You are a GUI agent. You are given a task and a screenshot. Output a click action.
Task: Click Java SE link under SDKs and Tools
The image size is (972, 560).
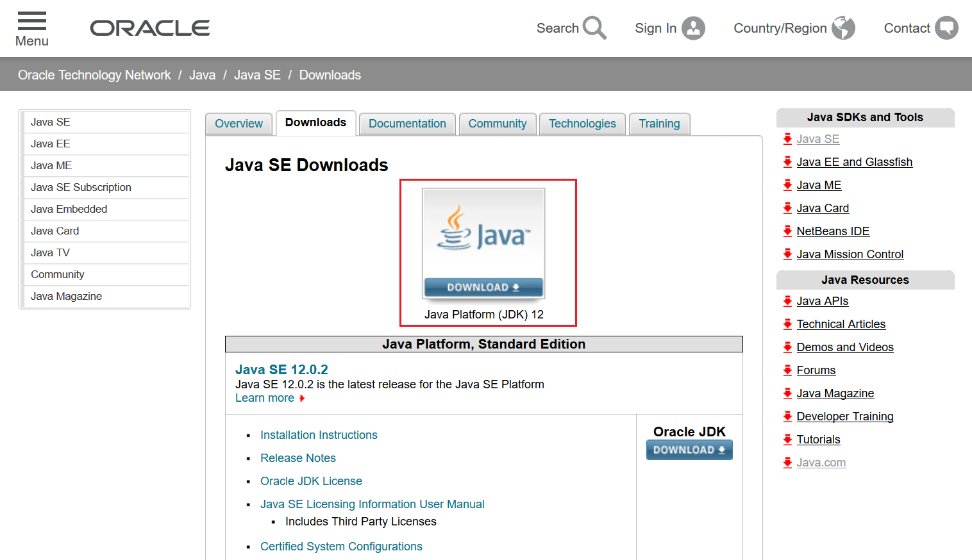click(x=818, y=139)
